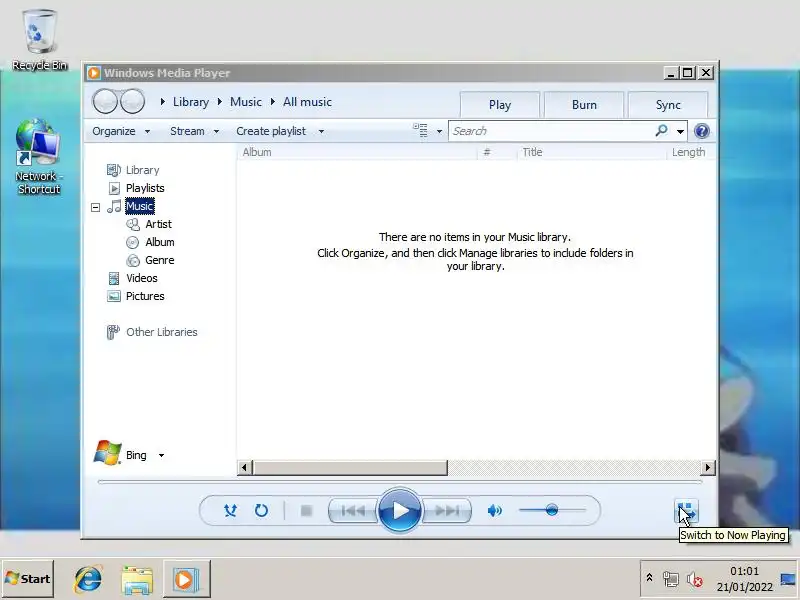Open the Start menu
The height and width of the screenshot is (600, 800).
point(28,579)
